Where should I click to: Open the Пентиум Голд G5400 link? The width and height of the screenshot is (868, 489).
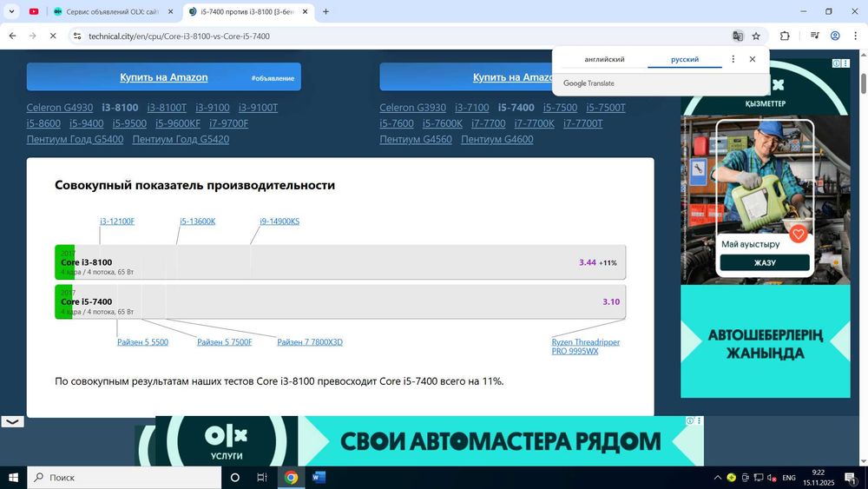tap(75, 140)
